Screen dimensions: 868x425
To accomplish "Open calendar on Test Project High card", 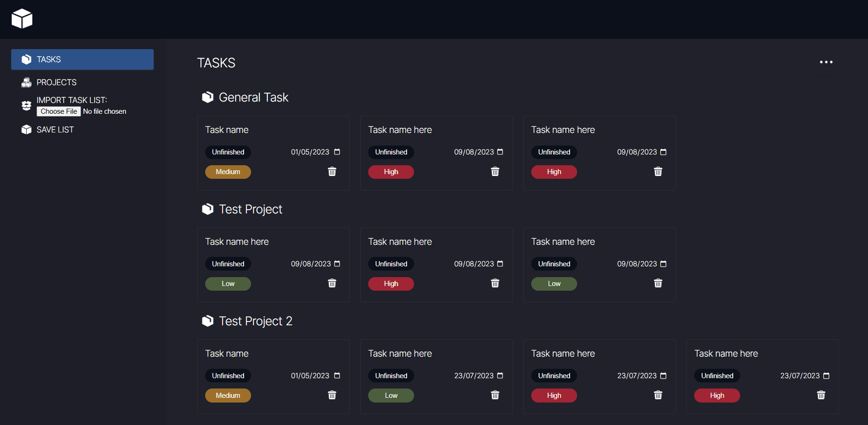I will 500,264.
